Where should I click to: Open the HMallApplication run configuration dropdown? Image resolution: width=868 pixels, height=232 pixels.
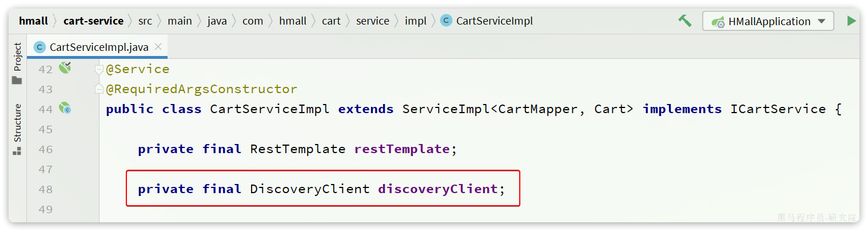[x=822, y=22]
